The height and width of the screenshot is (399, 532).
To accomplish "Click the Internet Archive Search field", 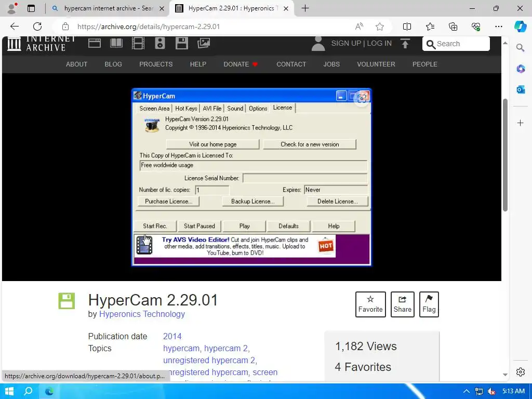I will (456, 44).
